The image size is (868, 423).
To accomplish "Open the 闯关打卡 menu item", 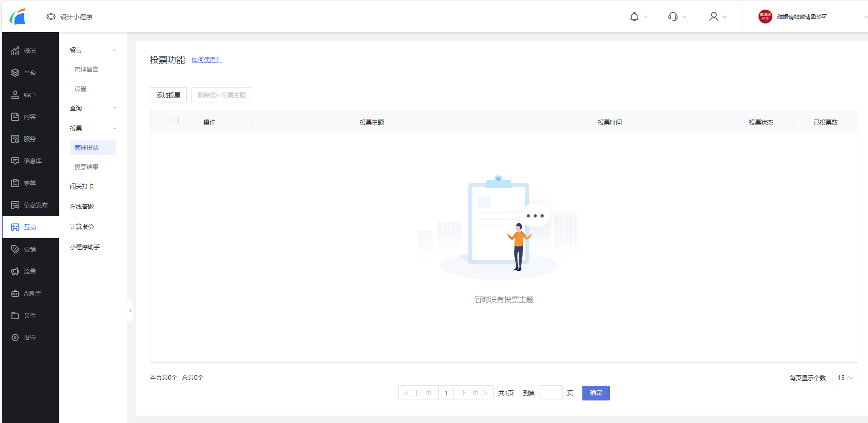I will 81,186.
